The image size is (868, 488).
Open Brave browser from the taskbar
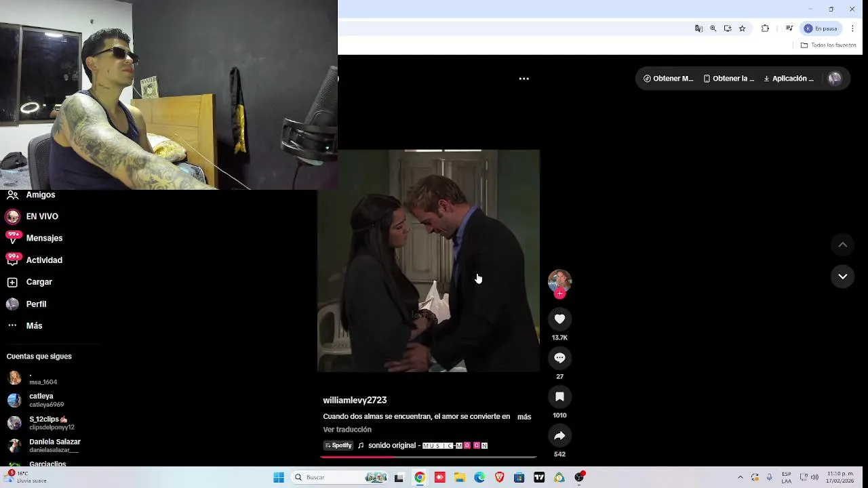(x=500, y=477)
